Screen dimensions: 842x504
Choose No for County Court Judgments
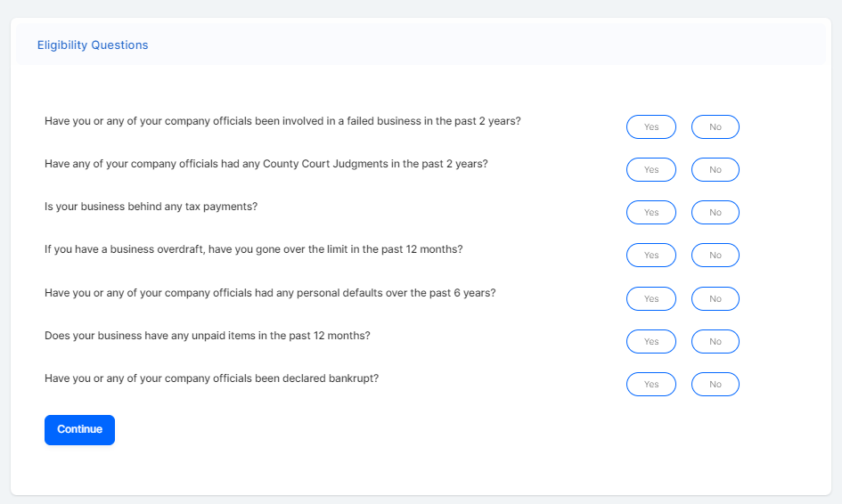[715, 170]
